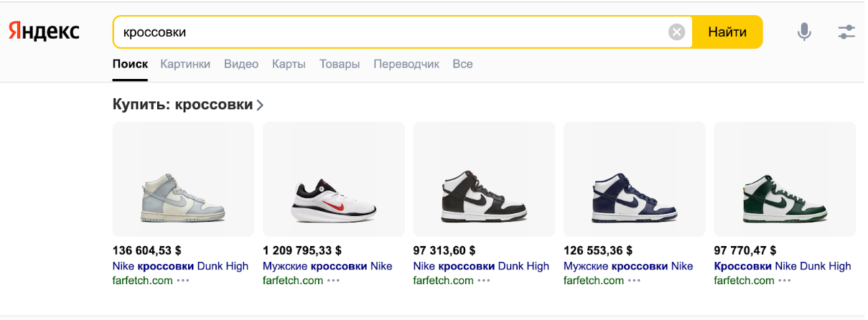Open three-dots menu under 97 313,60 $ item
Image resolution: width=868 pixels, height=320 pixels.
tap(484, 281)
